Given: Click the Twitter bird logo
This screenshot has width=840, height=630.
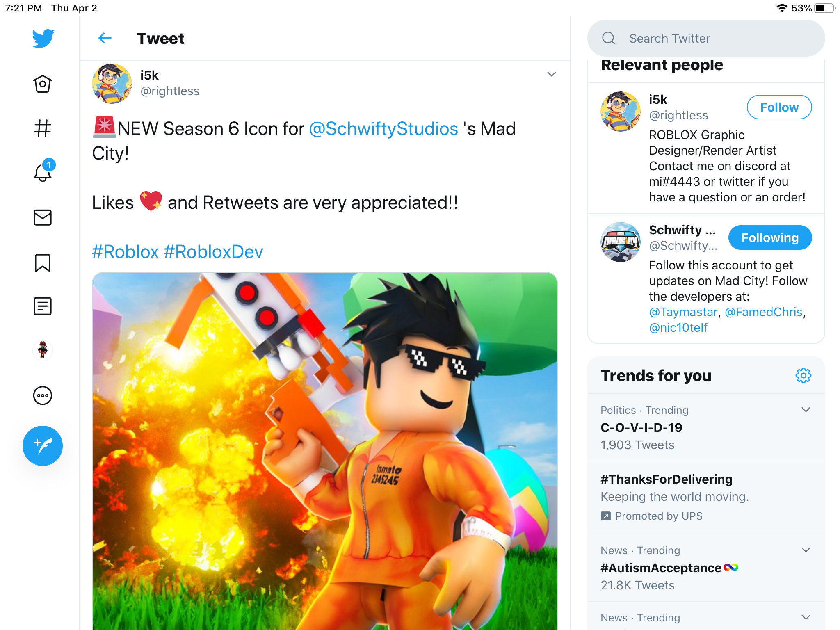Looking at the screenshot, I should (x=43, y=39).
